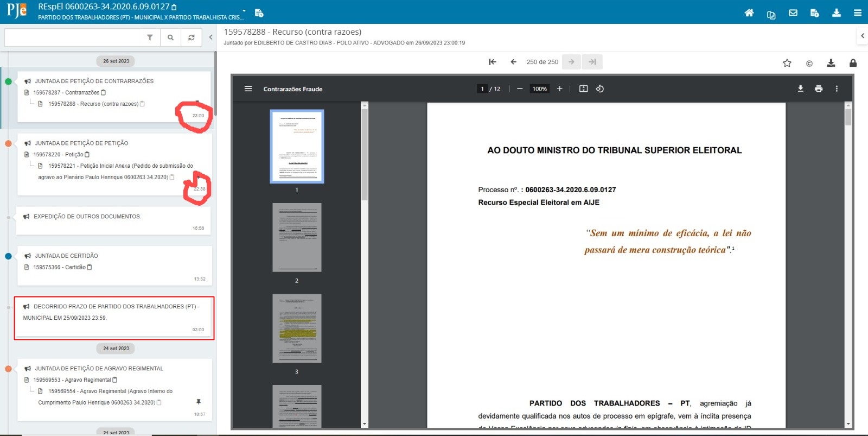Open document 159575366 - Certidão
This screenshot has height=436, width=868.
(59, 267)
